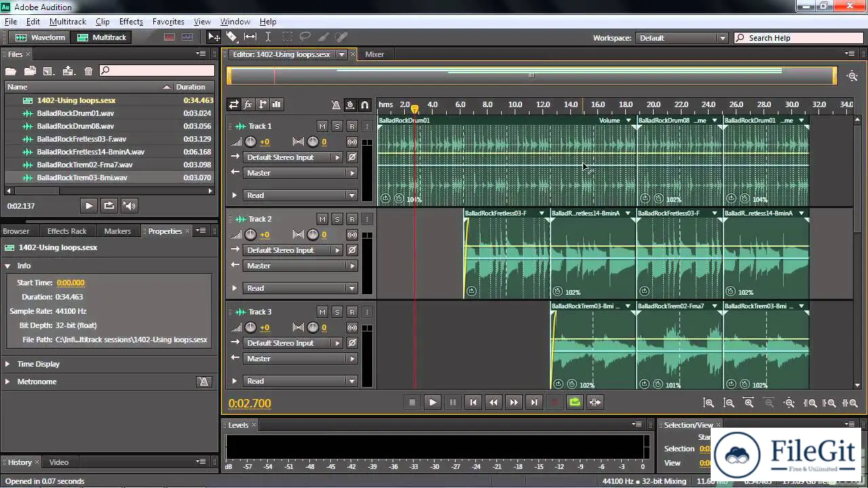This screenshot has height=488, width=868.
Task: Show the Inputs/Outputs track controls
Action: (x=233, y=104)
